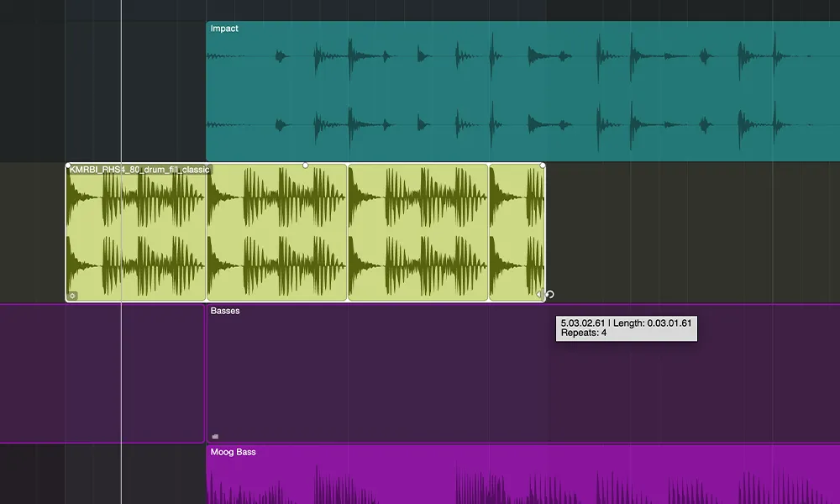Click the empty lane area right of drum fill
Image resolution: width=840 pixels, height=504 pixels.
coord(692,233)
